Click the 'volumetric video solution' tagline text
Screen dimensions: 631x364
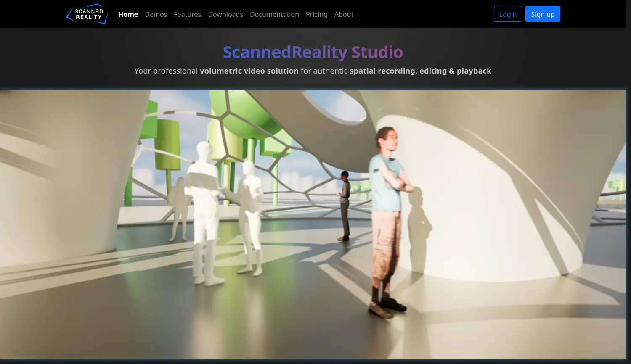click(249, 71)
